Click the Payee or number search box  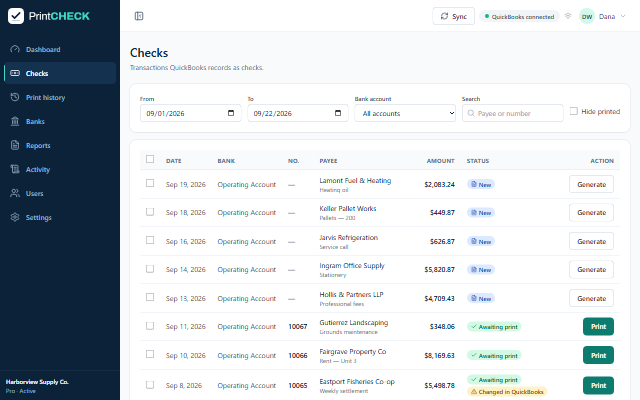point(513,113)
